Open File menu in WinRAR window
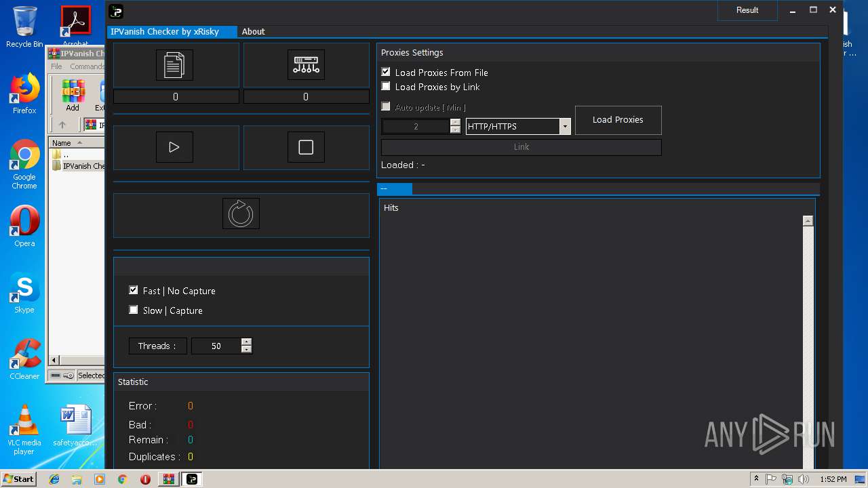This screenshot has width=868, height=488. tap(56, 66)
